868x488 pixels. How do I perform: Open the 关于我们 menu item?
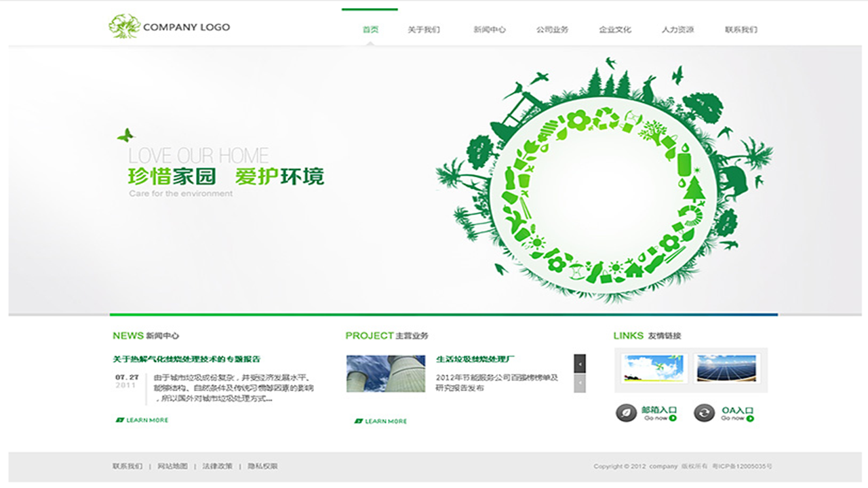(424, 30)
